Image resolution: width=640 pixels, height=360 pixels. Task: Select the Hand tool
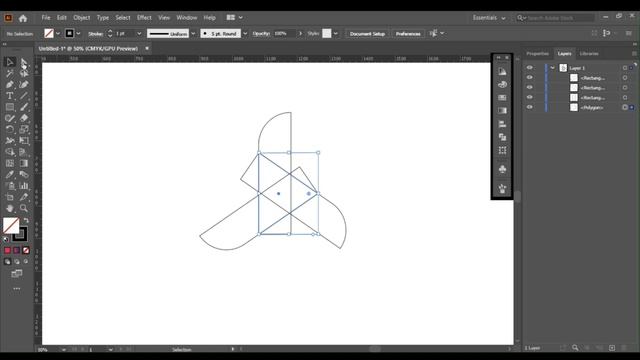point(10,209)
